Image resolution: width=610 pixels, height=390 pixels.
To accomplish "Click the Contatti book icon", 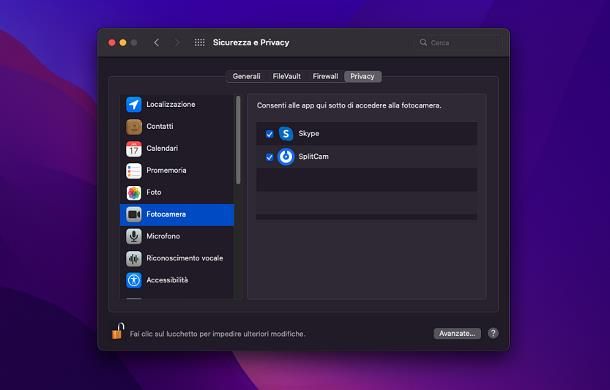I will tap(134, 126).
